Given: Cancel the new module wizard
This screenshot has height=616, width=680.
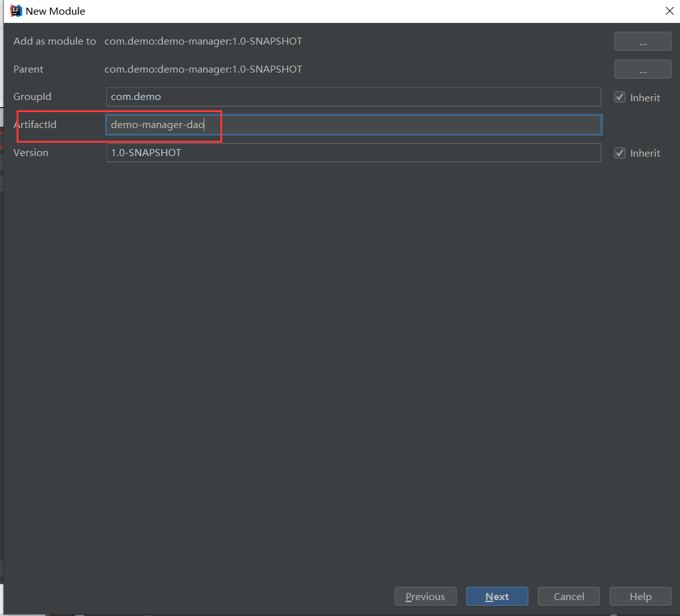Looking at the screenshot, I should [569, 596].
